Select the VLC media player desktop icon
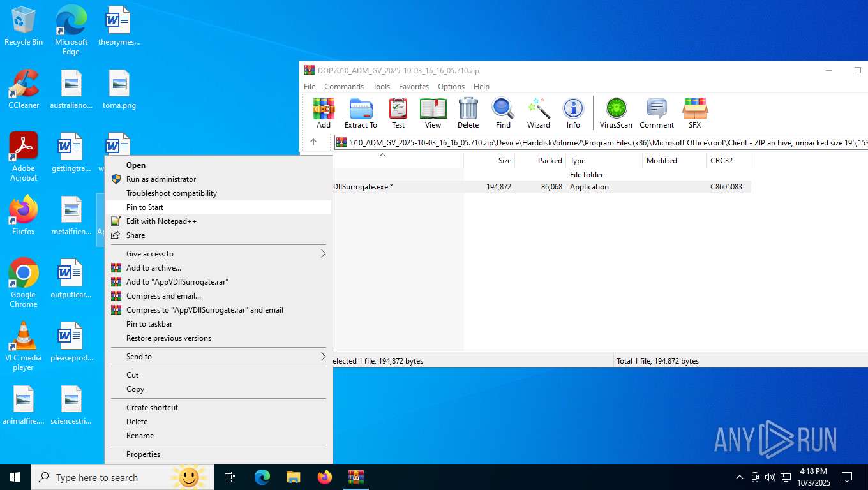The width and height of the screenshot is (868, 490). point(24,346)
